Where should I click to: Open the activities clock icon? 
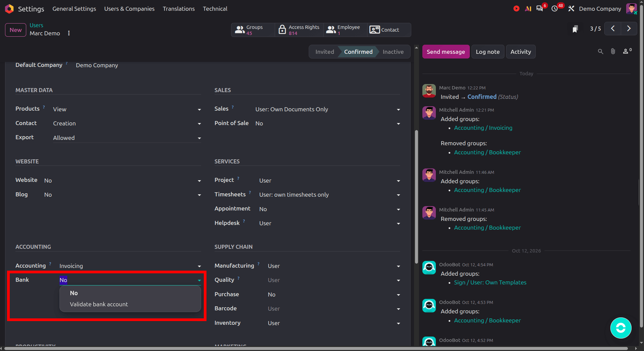(555, 9)
